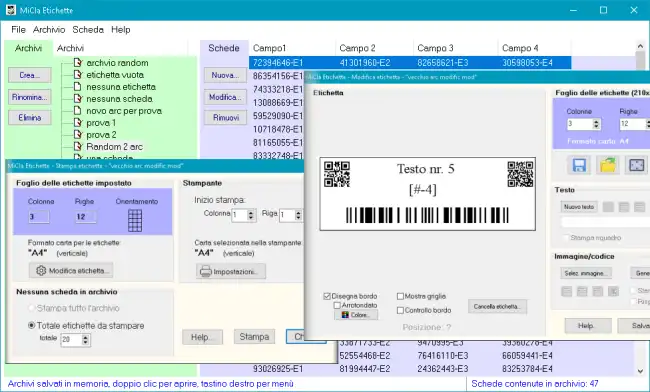Click the first image position icon under Selez. immagine
The image size is (650, 392).
(x=567, y=291)
